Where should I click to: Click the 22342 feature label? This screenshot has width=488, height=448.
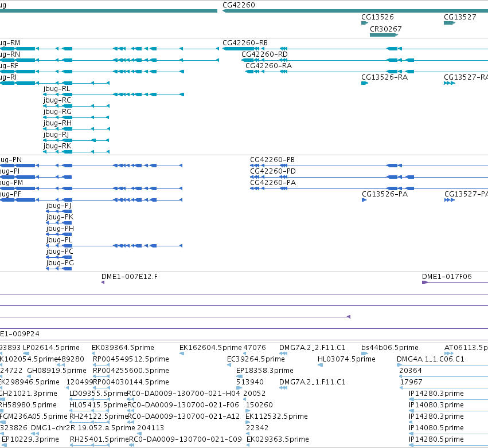click(x=257, y=428)
